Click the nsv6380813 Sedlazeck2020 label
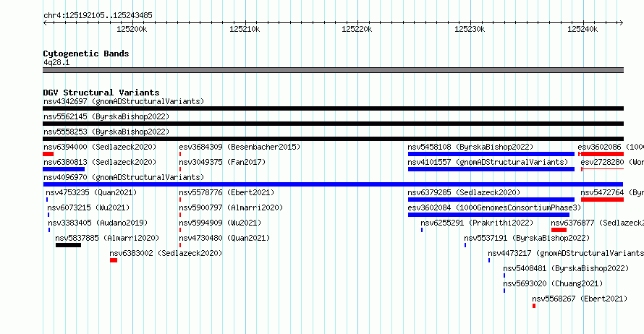Viewport: 644px width, 334px height. tap(100, 162)
